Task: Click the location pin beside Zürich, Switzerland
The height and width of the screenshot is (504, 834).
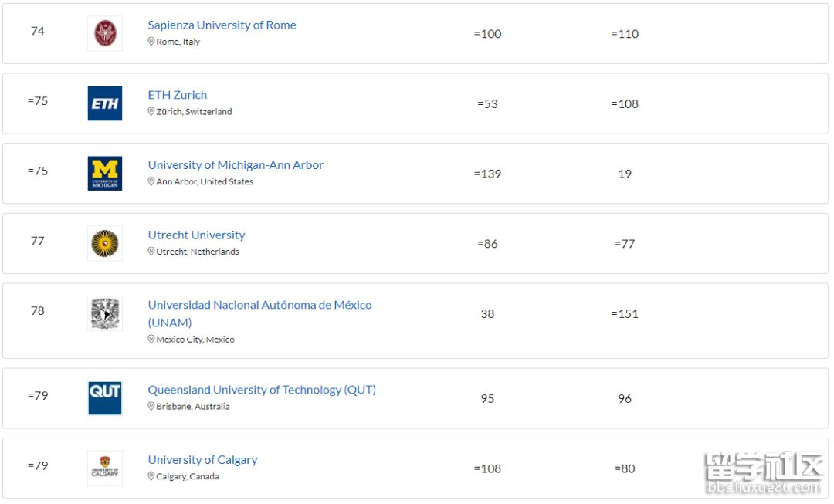Action: pos(151,112)
